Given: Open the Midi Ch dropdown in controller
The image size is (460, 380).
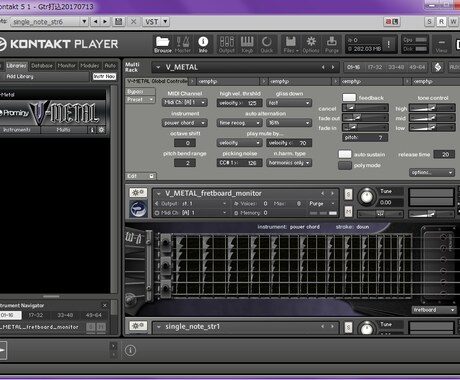Looking at the screenshot, I should coord(185,103).
